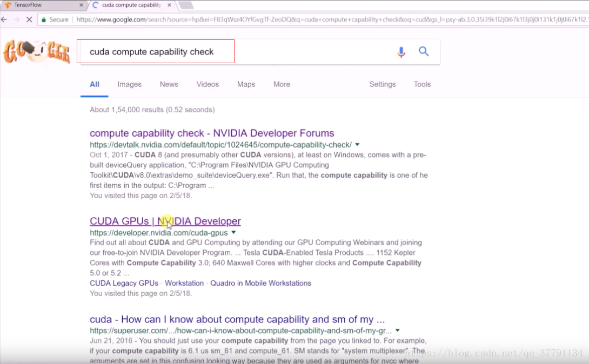Select the cuda compute capability tab
Screen dimensions: 589x364
(131, 5)
